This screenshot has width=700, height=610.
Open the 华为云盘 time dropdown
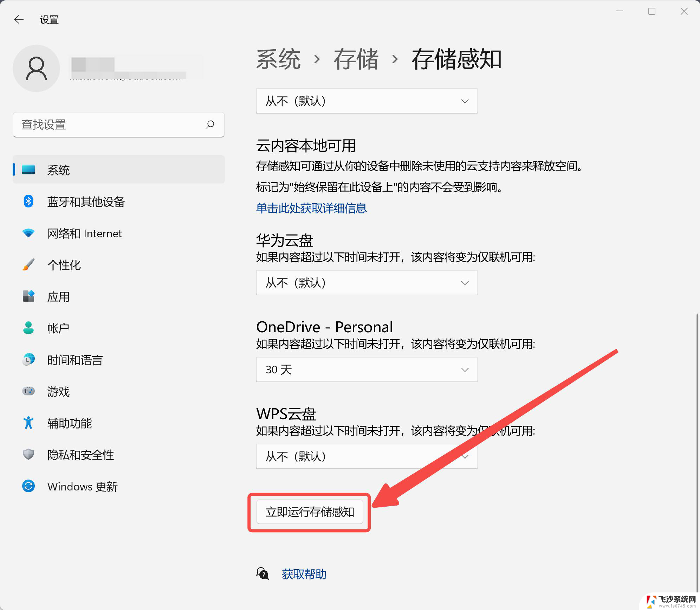point(367,283)
